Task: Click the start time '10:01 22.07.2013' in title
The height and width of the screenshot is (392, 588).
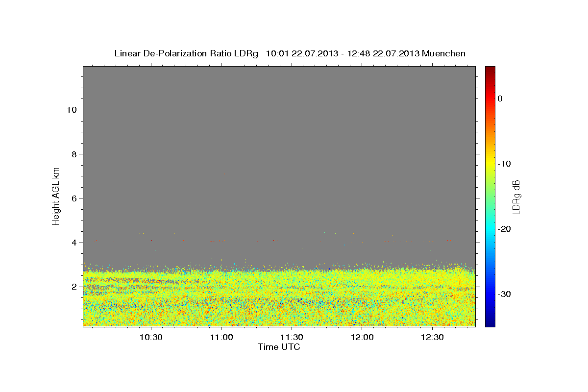Action: click(x=302, y=53)
